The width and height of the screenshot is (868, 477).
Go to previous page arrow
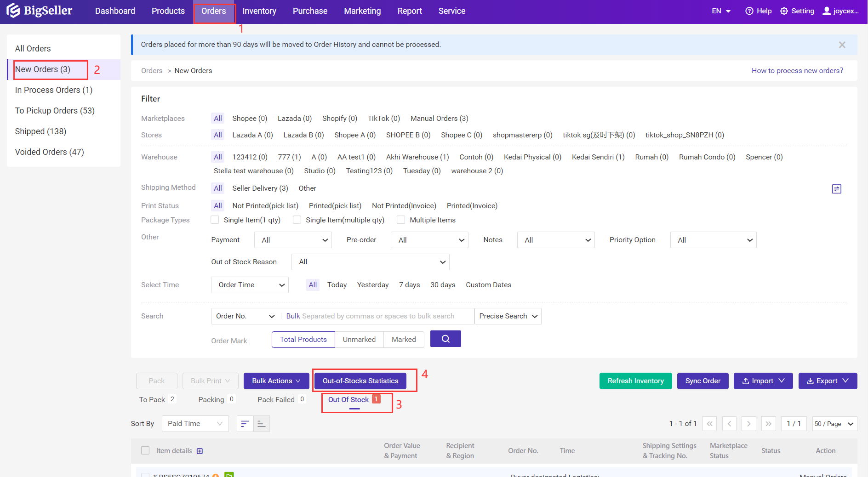pos(729,424)
